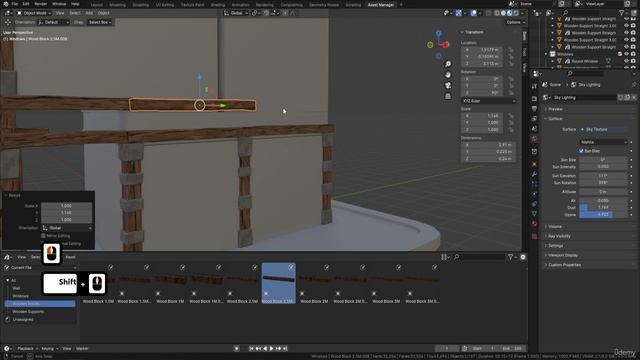Image resolution: width=640 pixels, height=360 pixels.
Task: Open the XYZ Euler rotation mode dropdown
Action: [x=489, y=101]
